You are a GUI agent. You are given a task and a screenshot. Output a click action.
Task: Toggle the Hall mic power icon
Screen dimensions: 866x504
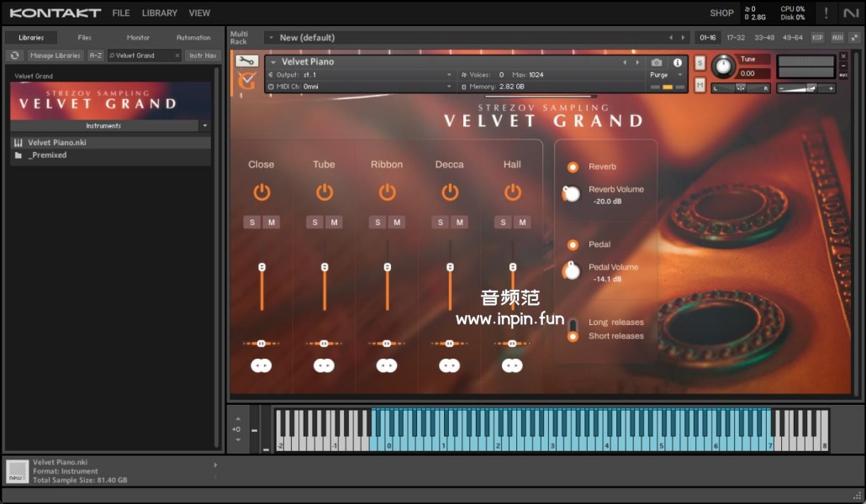tap(512, 192)
